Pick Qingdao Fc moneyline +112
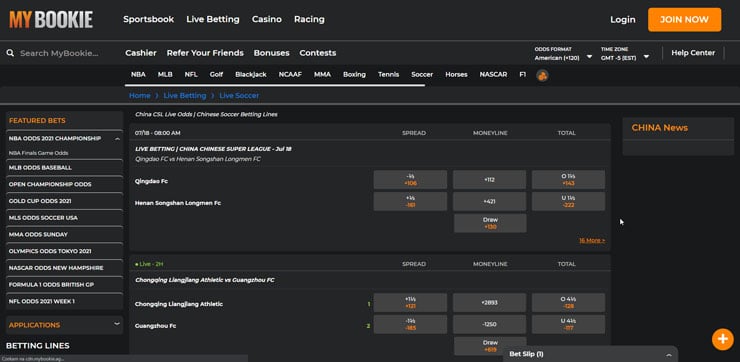The width and height of the screenshot is (740, 362). tap(489, 180)
